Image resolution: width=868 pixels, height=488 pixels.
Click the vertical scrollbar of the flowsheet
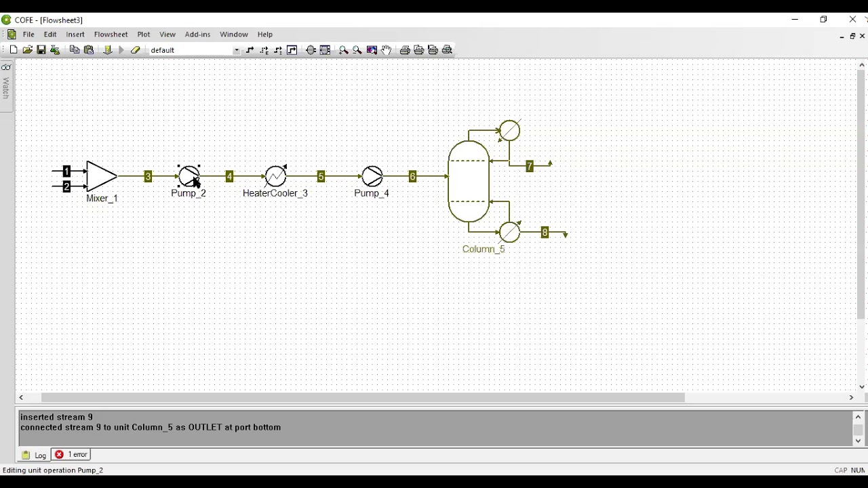861,193
